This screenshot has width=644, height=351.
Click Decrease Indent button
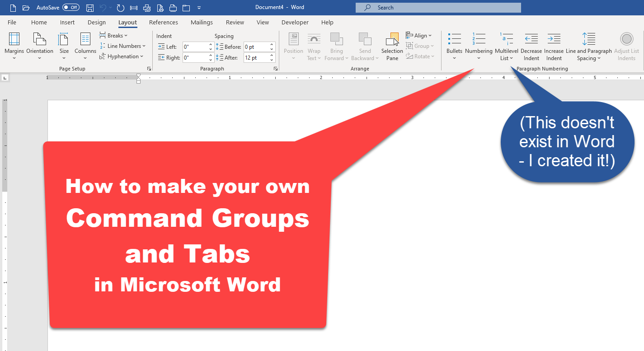pos(531,46)
